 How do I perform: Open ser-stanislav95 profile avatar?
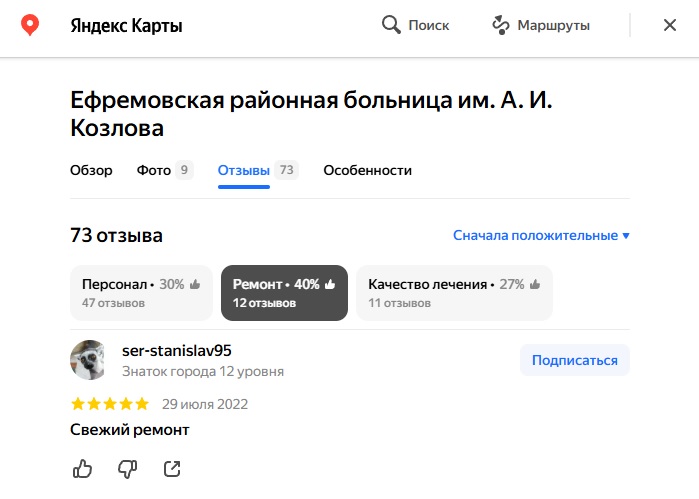[x=90, y=360]
